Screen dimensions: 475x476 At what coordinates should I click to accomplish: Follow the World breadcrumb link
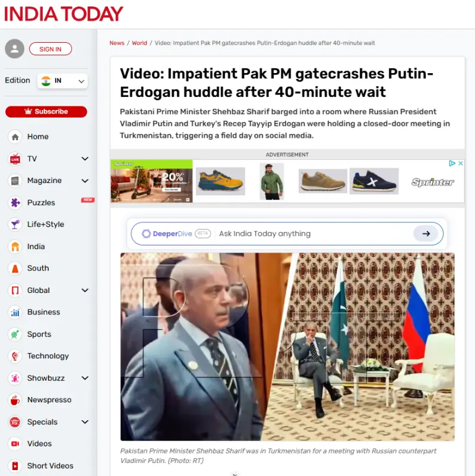(x=139, y=43)
